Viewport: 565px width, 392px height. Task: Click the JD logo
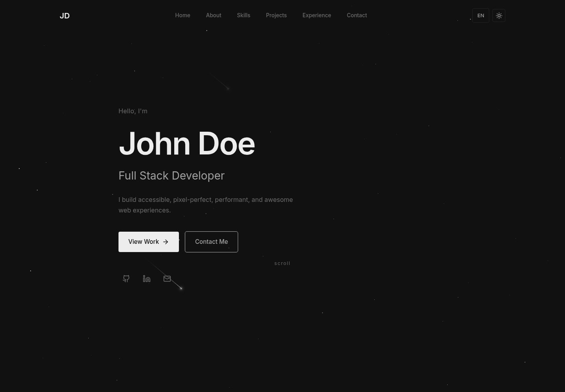[65, 16]
